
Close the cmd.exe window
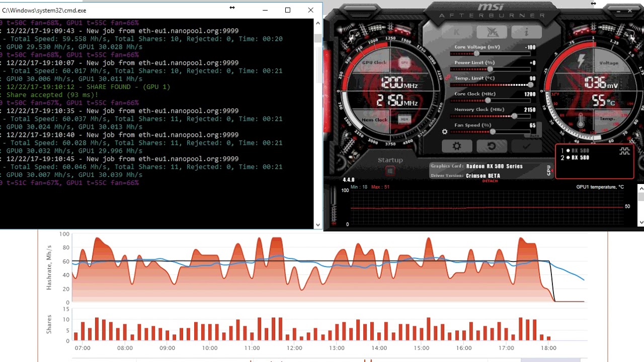(x=310, y=10)
